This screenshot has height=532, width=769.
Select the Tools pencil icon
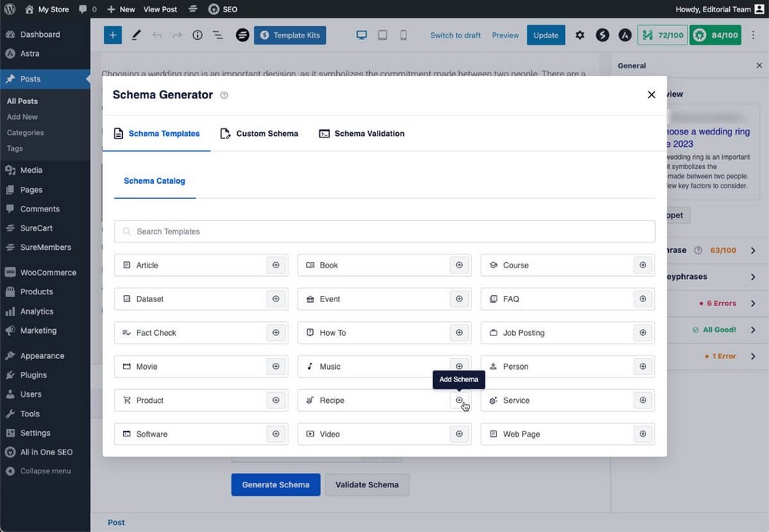coord(136,35)
